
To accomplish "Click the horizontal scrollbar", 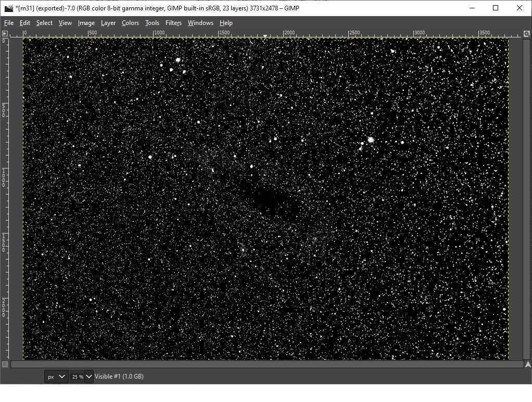I will tap(267, 365).
